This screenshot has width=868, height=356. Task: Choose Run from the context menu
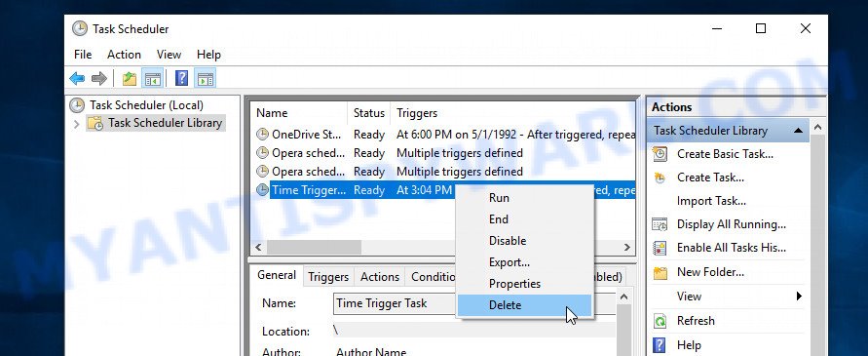pyautogui.click(x=525, y=198)
